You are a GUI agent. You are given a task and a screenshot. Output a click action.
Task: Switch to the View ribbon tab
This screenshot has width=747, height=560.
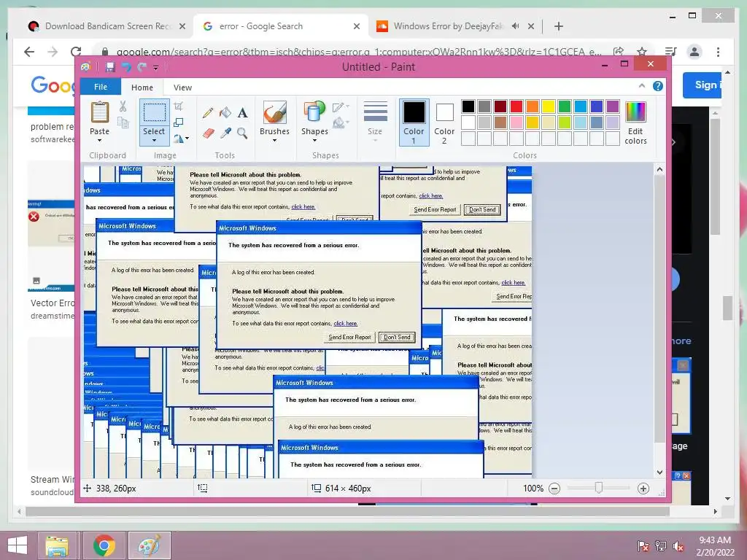click(182, 87)
